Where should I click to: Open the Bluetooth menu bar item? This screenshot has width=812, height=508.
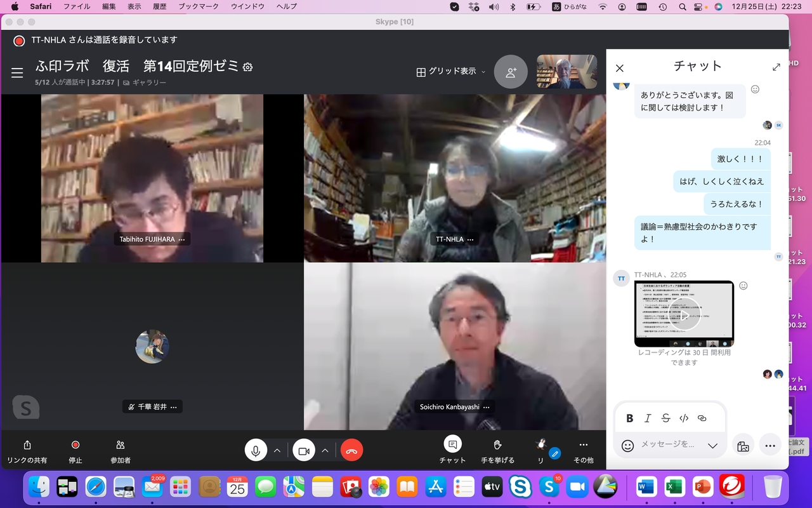point(513,6)
